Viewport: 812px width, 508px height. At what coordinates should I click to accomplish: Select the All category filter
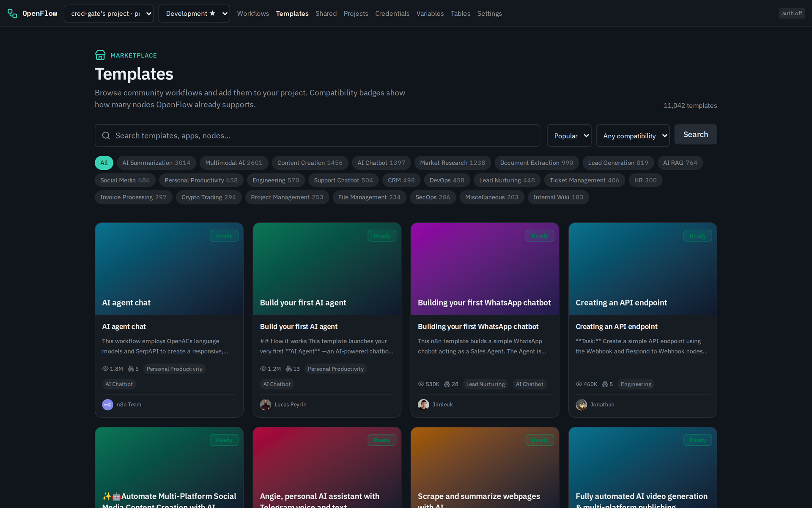point(104,163)
